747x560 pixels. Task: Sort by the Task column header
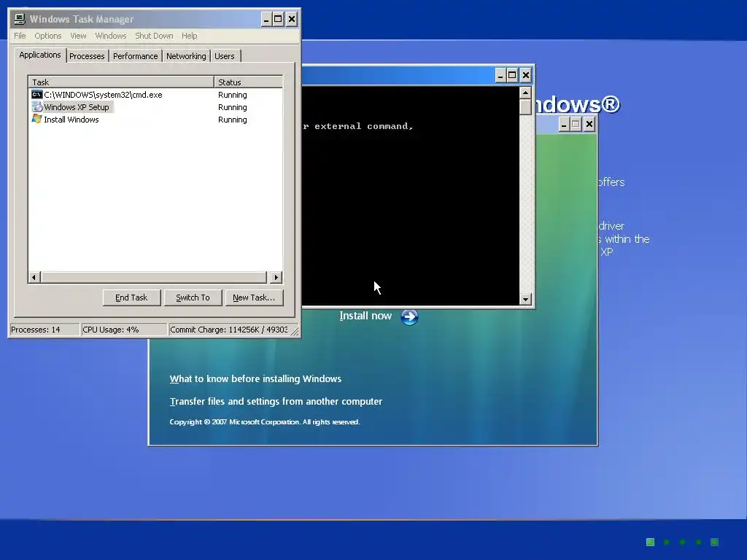point(121,82)
